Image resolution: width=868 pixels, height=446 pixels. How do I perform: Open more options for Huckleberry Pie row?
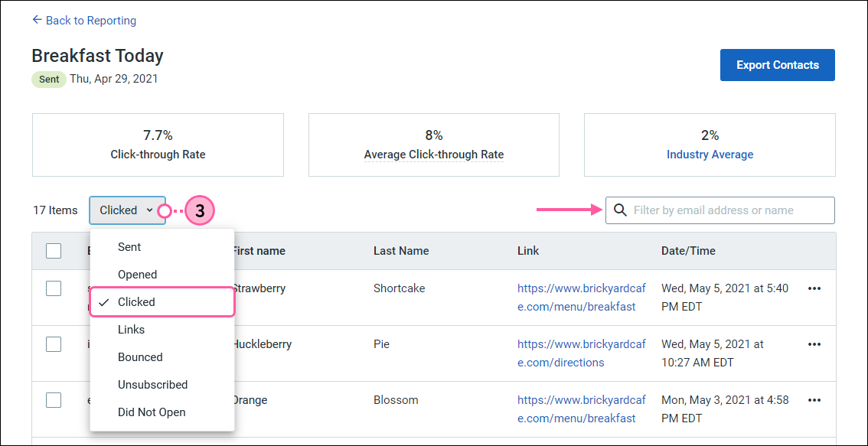pyautogui.click(x=814, y=344)
